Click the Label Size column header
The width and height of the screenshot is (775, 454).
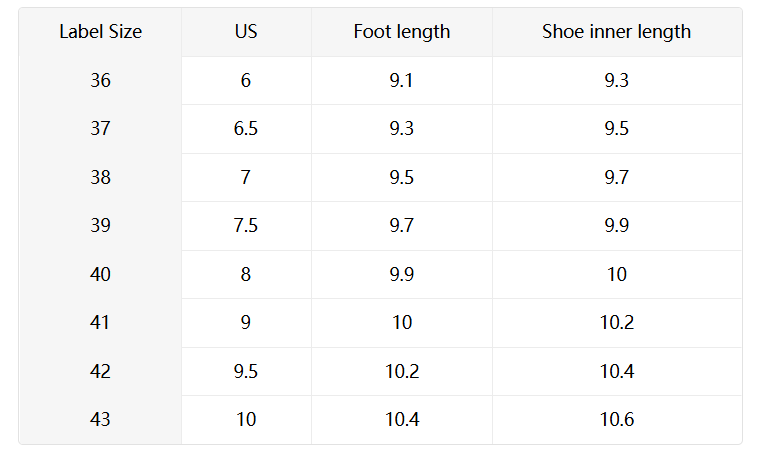click(100, 32)
